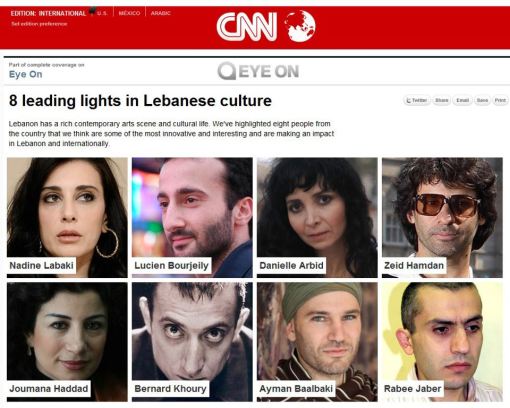
Task: Switch to U.S. edition
Action: [102, 13]
